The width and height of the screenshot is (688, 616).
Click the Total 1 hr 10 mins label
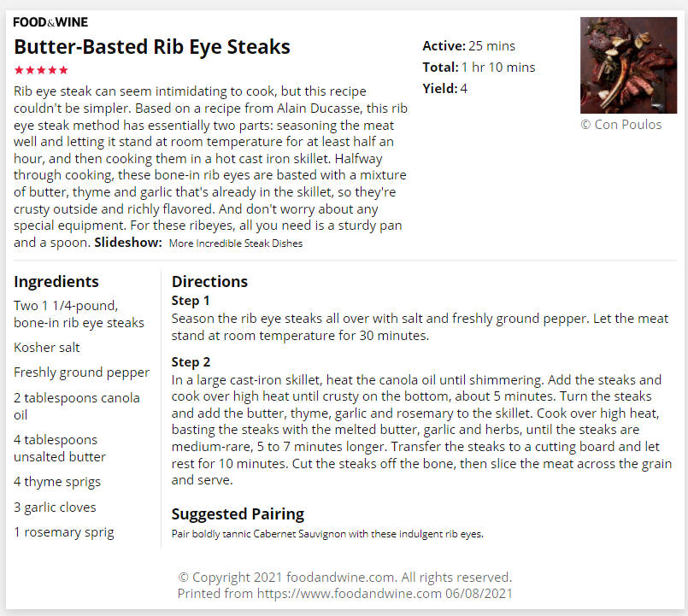479,67
